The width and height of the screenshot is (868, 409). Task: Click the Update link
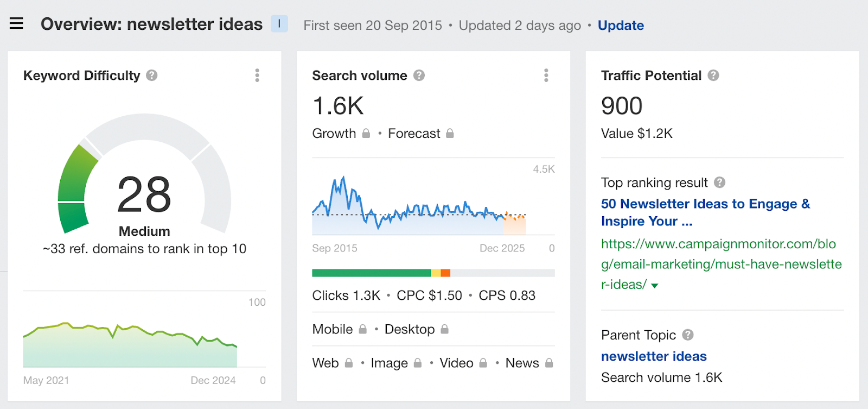point(621,26)
